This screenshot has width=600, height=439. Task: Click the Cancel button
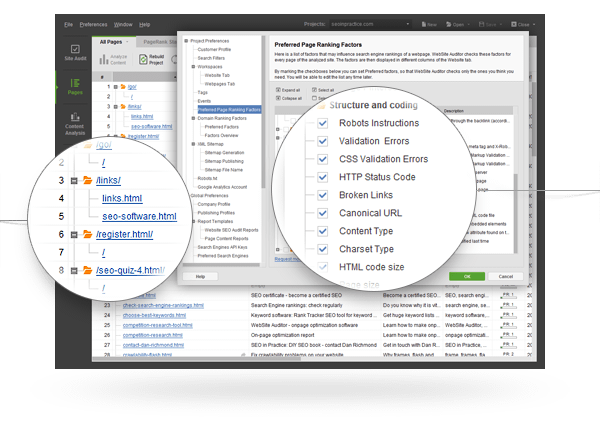coord(505,276)
